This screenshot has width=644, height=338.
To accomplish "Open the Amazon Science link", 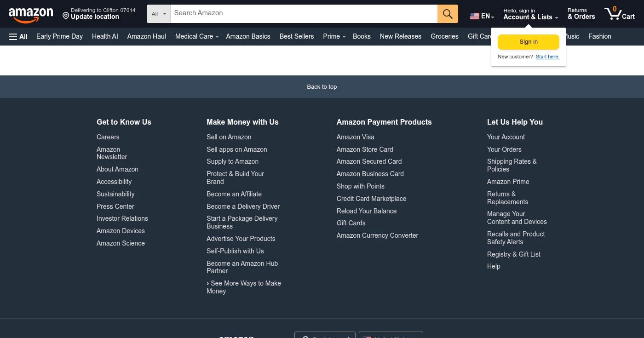I will pyautogui.click(x=121, y=243).
